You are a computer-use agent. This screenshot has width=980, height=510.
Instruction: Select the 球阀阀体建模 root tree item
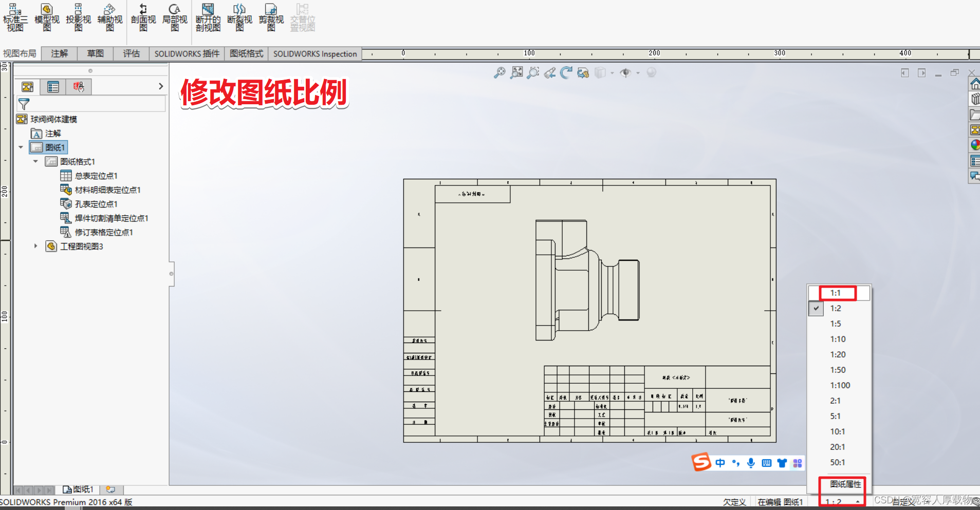point(47,119)
